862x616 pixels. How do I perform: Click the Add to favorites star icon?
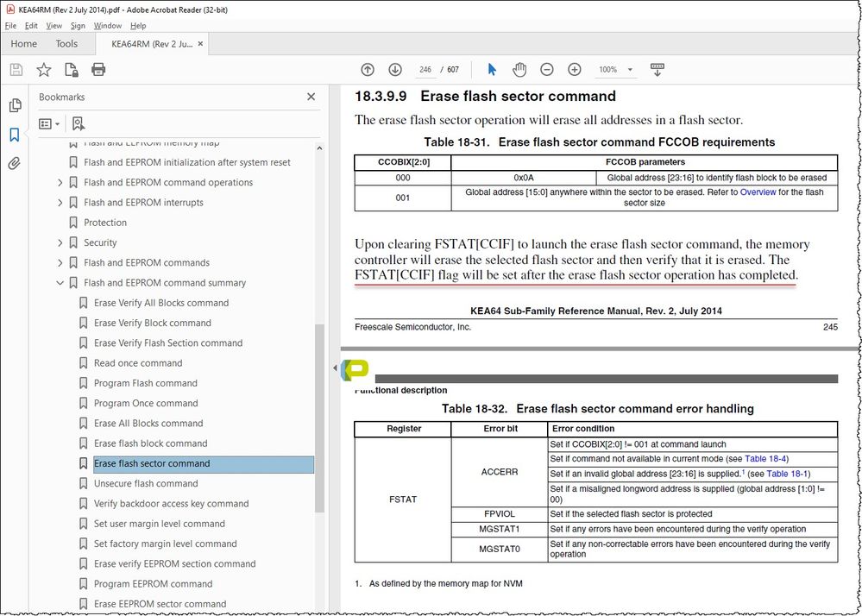click(43, 69)
